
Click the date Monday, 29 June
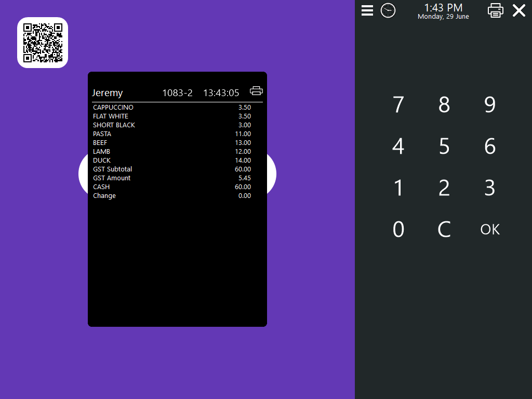pos(443,16)
